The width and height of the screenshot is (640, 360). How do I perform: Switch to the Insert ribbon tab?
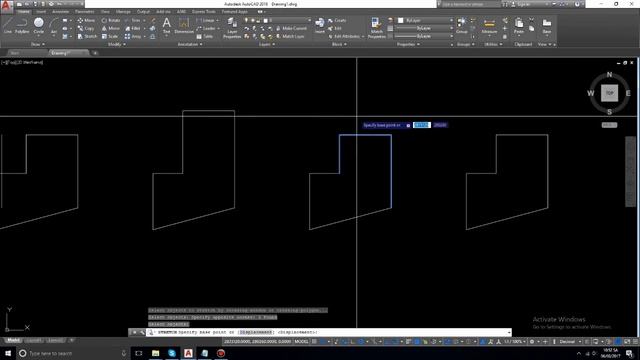coord(41,12)
